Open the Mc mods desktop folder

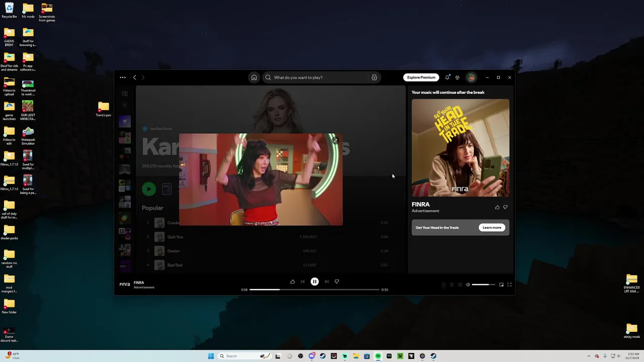tap(28, 11)
